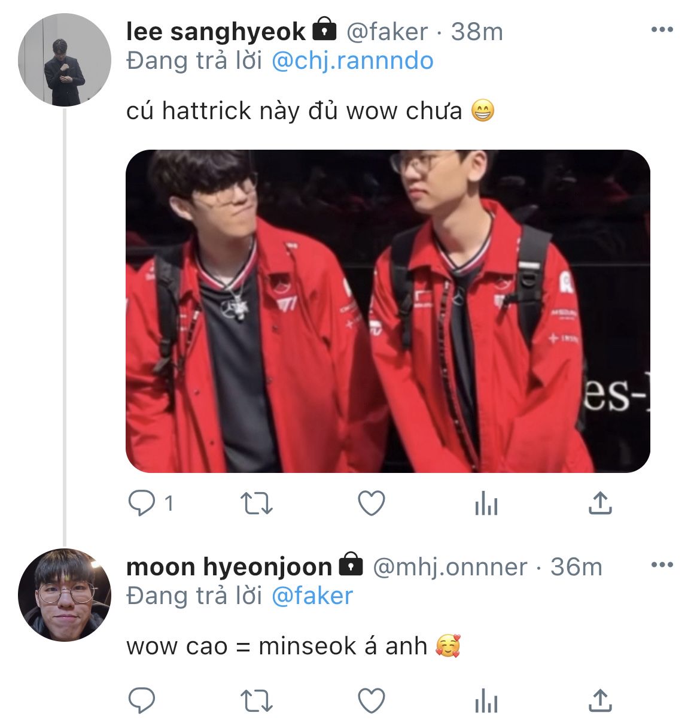Open moon hyeonjoon's profile picture
700x728 pixels.
[64, 594]
